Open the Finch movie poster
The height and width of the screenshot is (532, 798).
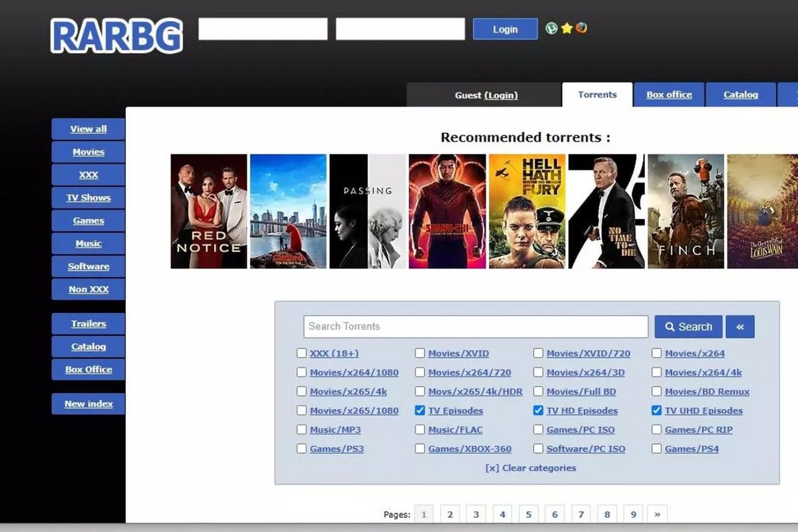click(686, 211)
